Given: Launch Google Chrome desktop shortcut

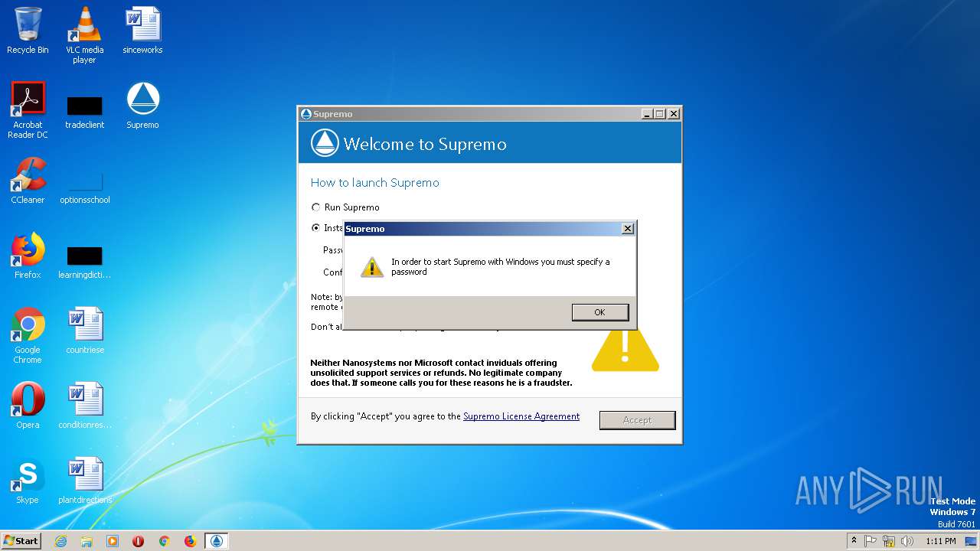Looking at the screenshot, I should pos(28,335).
